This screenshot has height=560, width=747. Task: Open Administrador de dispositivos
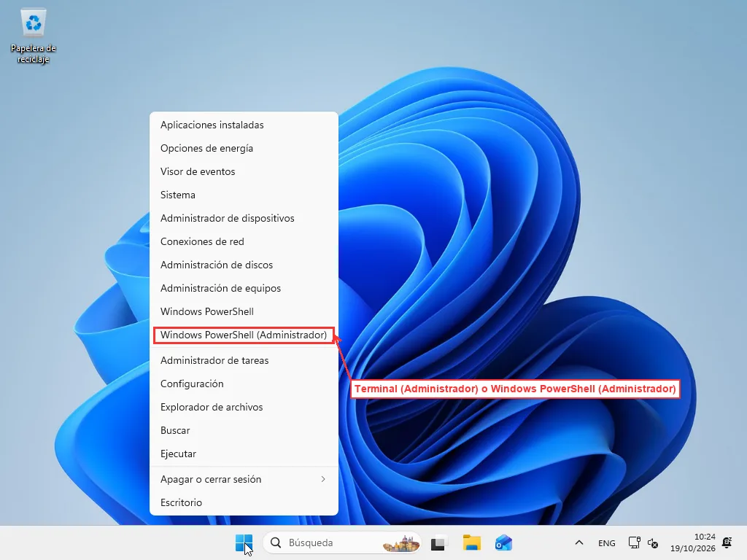click(244, 218)
